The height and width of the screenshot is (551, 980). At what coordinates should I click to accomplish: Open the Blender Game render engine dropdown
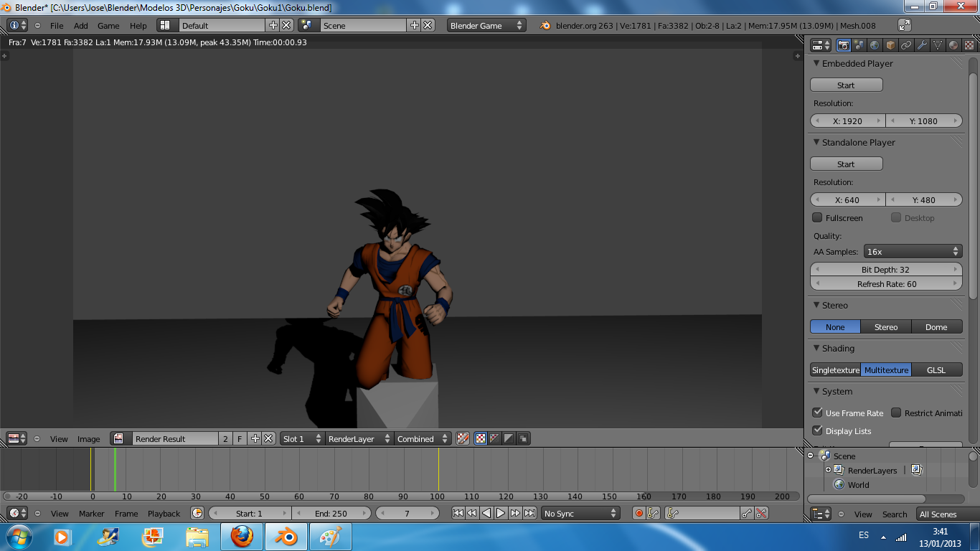(486, 25)
